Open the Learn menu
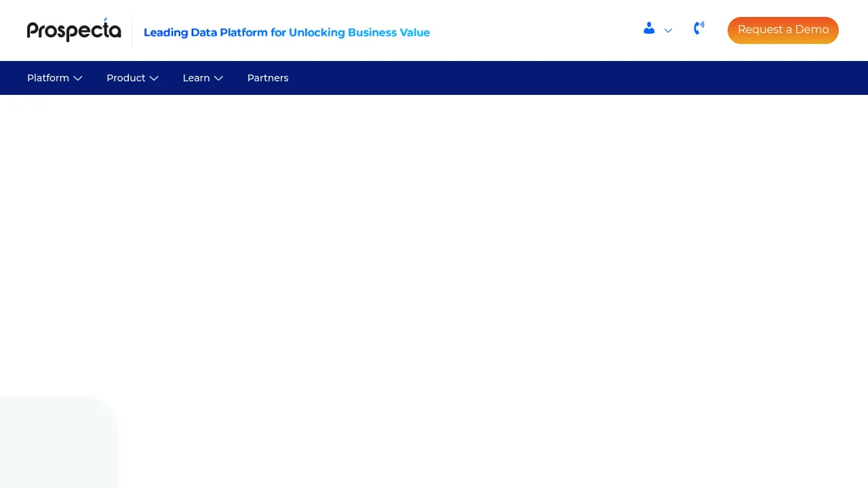The width and height of the screenshot is (868, 488). coord(203,78)
